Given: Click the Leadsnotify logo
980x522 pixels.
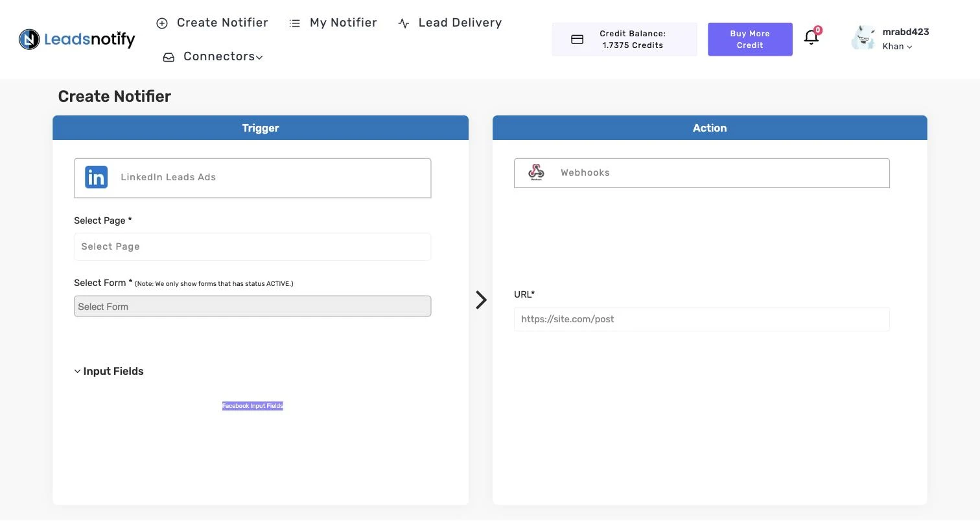Looking at the screenshot, I should tap(77, 40).
